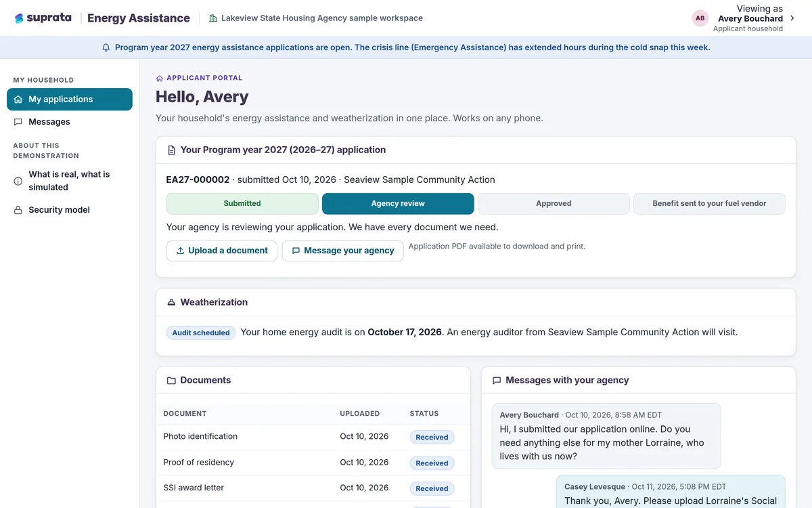Screen dimensions: 812x508
Task: Click Benefit sent to your fuel vendor step
Action: (709, 204)
